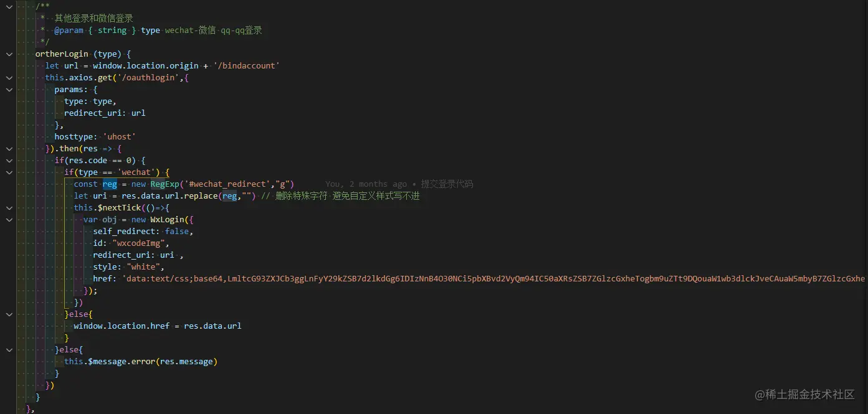Click the highlighted reg in 'const reg'
The image size is (868, 414).
pos(110,184)
